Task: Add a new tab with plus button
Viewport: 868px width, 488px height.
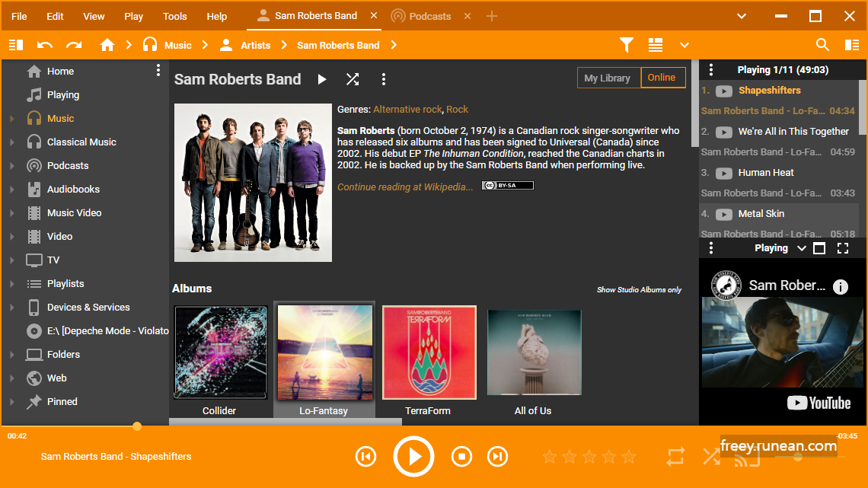Action: pyautogui.click(x=492, y=16)
